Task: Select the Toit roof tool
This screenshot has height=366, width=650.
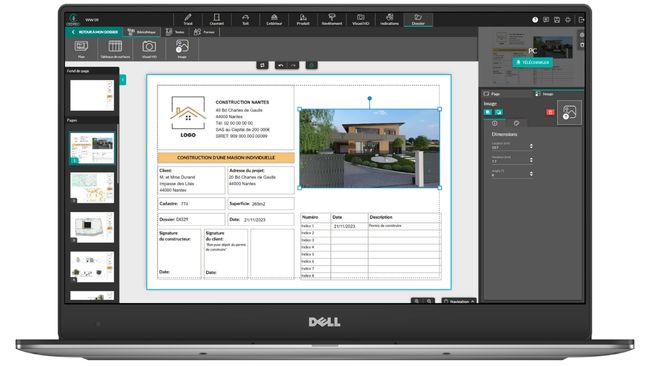Action: pyautogui.click(x=245, y=19)
